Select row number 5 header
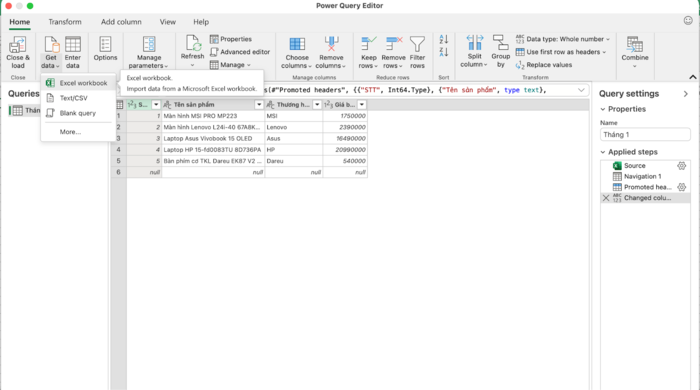The height and width of the screenshot is (390, 700). click(x=119, y=161)
